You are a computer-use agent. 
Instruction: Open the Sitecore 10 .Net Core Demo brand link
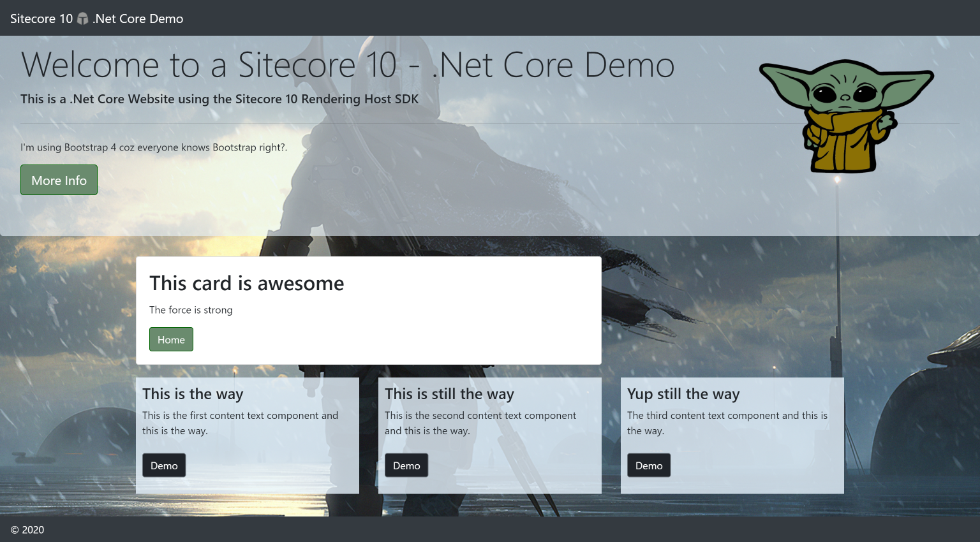[97, 18]
